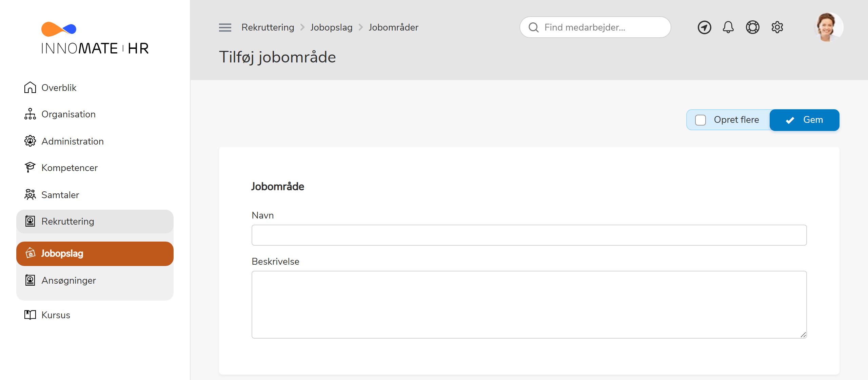Open Kompetencer menu item

(95, 167)
